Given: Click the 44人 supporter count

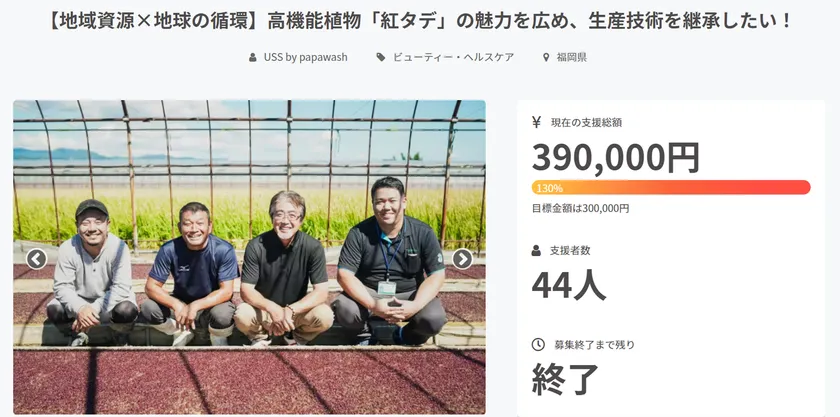Looking at the screenshot, I should click(x=568, y=286).
